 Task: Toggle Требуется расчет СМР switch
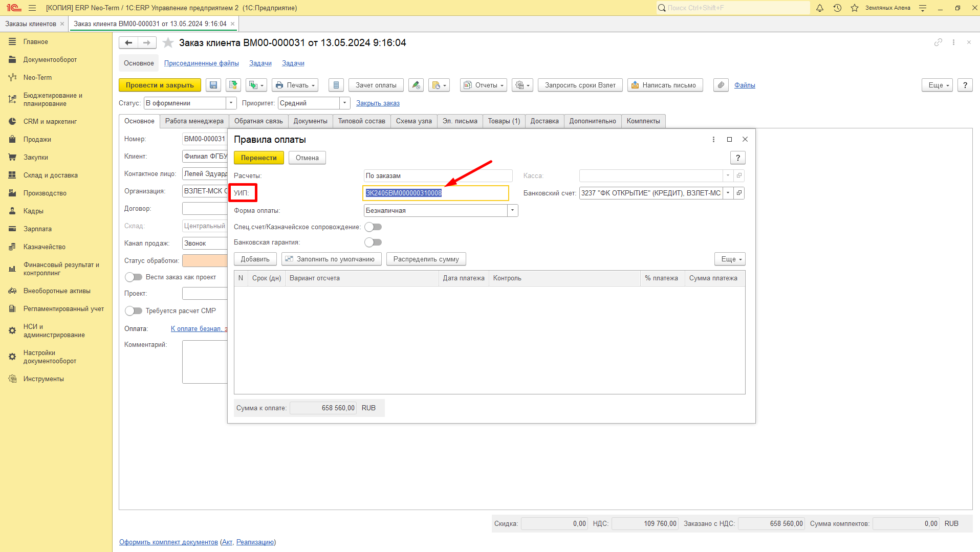click(x=134, y=311)
